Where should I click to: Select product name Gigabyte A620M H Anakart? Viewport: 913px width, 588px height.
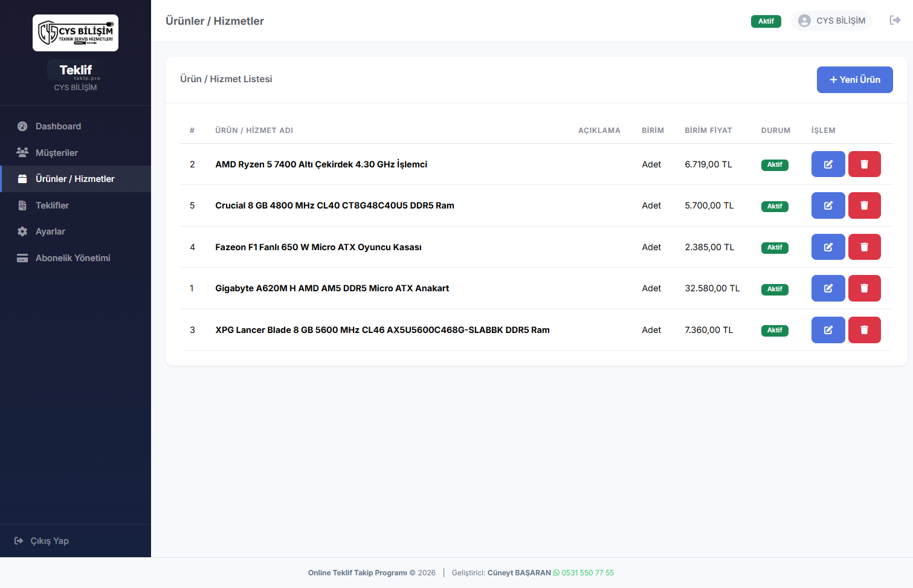coord(332,288)
